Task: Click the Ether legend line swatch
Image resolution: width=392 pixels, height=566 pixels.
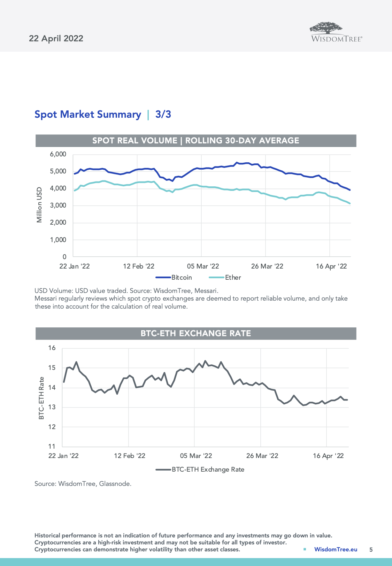Action: point(216,278)
